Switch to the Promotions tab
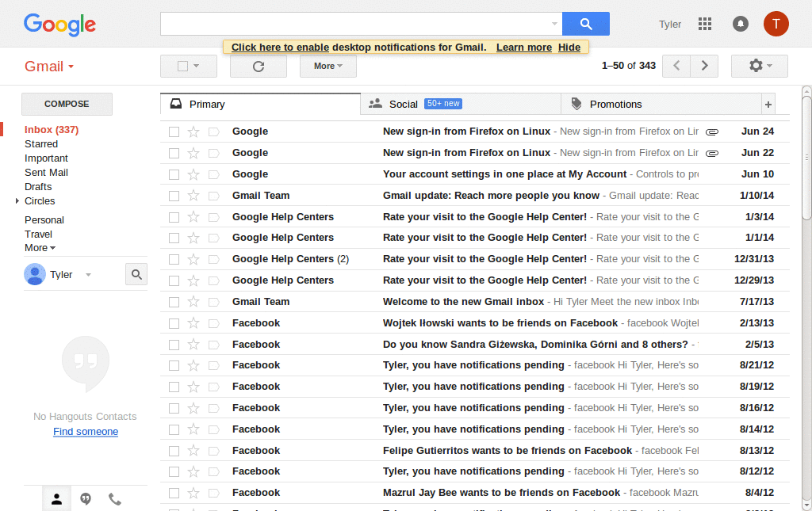Image resolution: width=812 pixels, height=511 pixels. pos(661,104)
